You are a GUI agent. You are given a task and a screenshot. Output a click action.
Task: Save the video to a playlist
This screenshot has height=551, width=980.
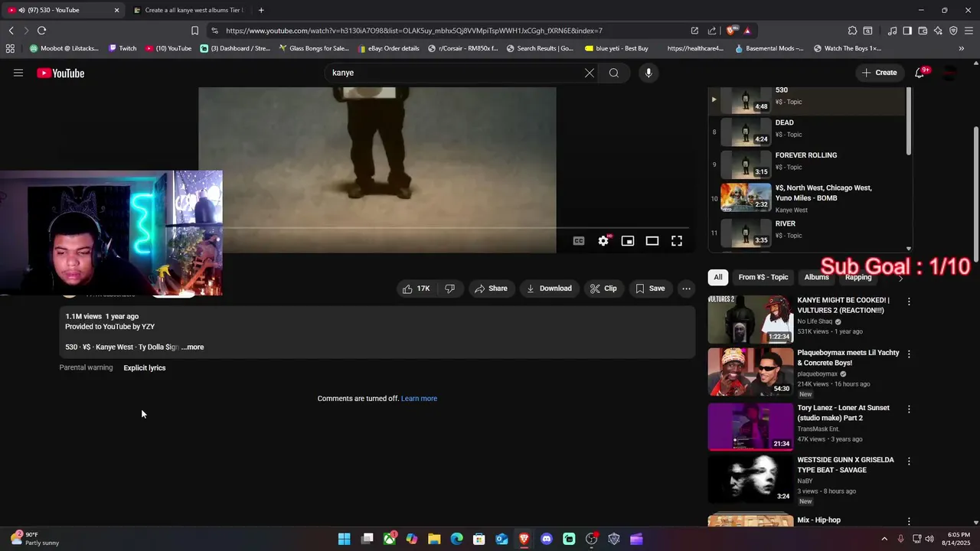(650, 289)
